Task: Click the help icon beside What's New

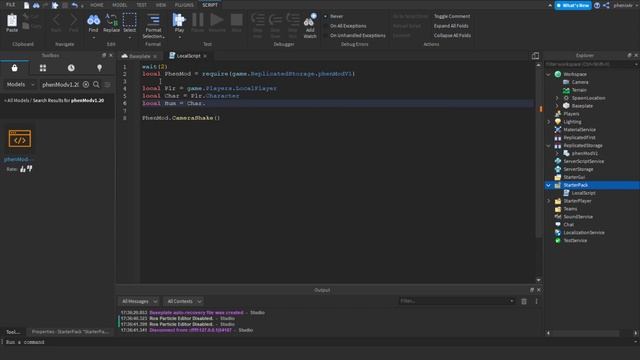Action: tap(597, 5)
